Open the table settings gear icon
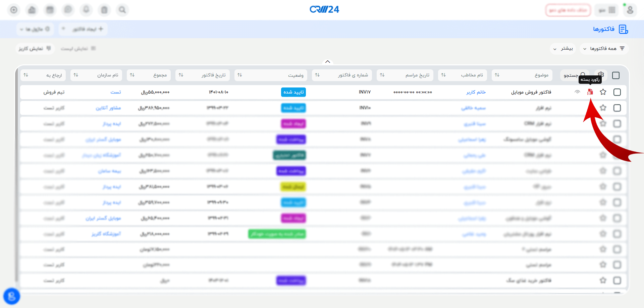 pos(601,74)
